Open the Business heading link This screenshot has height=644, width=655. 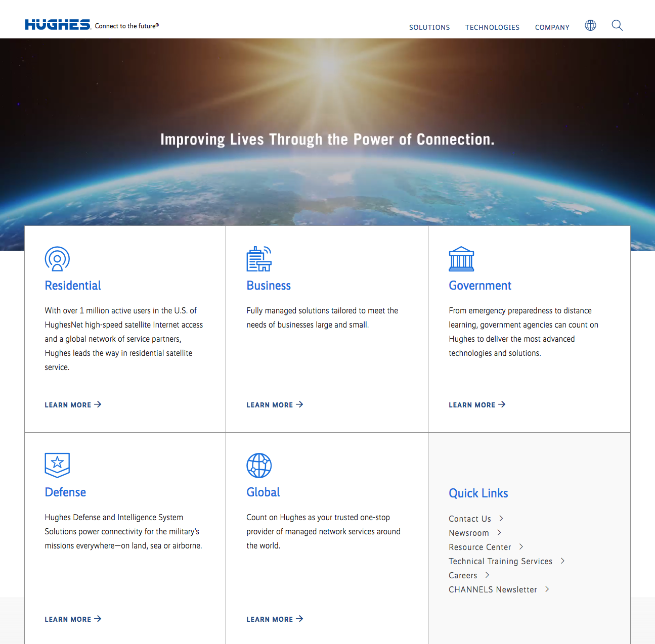point(269,286)
